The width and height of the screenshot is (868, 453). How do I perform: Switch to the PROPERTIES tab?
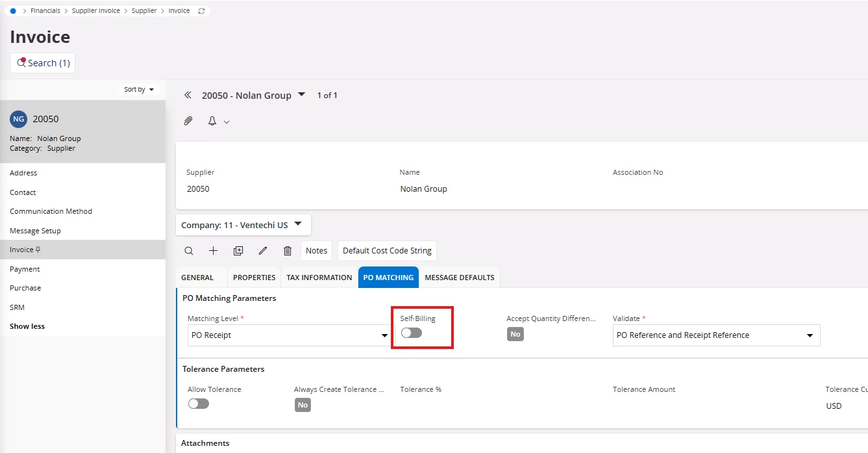(x=254, y=278)
